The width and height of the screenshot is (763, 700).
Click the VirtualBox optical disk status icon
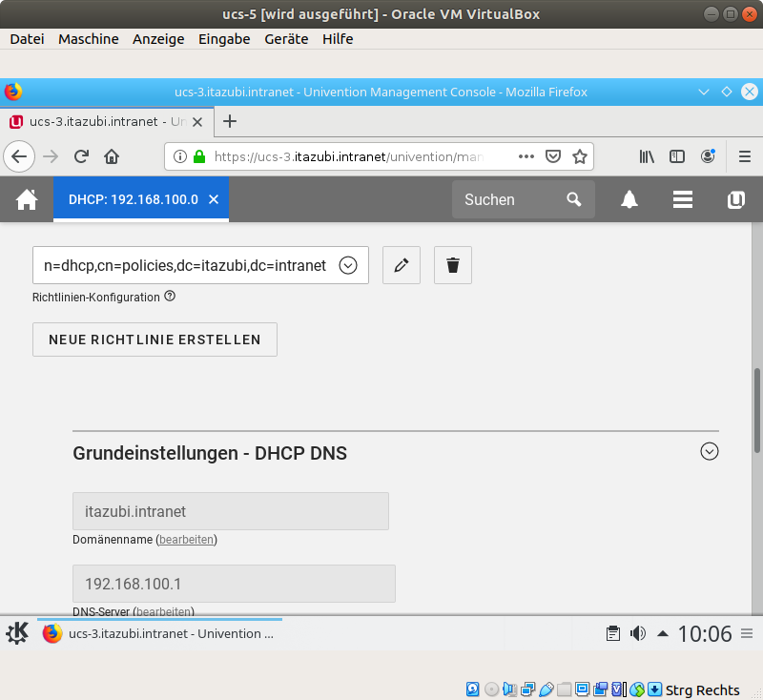[491, 690]
